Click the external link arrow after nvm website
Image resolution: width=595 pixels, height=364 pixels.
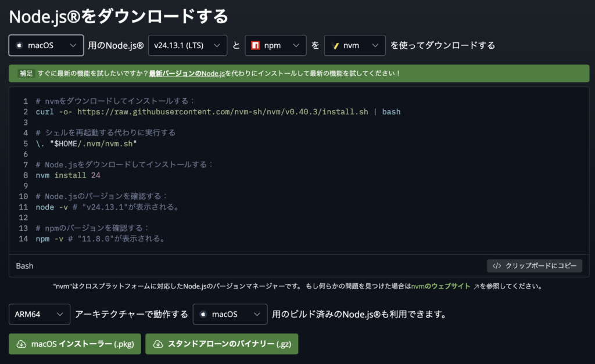point(476,287)
